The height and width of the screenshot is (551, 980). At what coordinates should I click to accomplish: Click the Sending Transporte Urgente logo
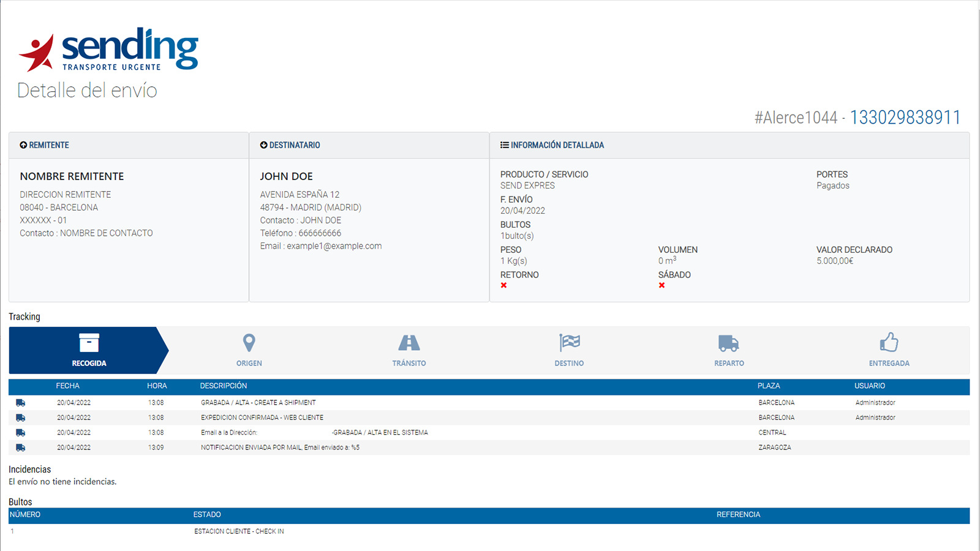(x=109, y=50)
